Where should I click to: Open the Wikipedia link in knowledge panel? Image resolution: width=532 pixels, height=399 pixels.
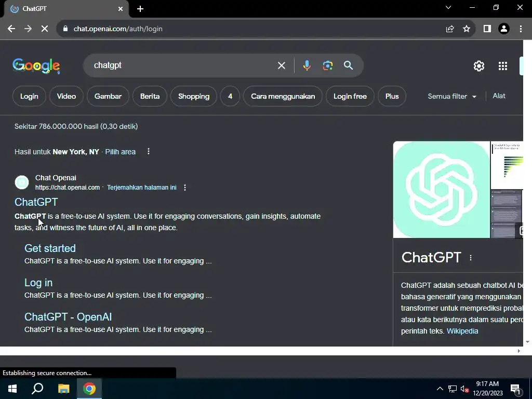pyautogui.click(x=462, y=331)
